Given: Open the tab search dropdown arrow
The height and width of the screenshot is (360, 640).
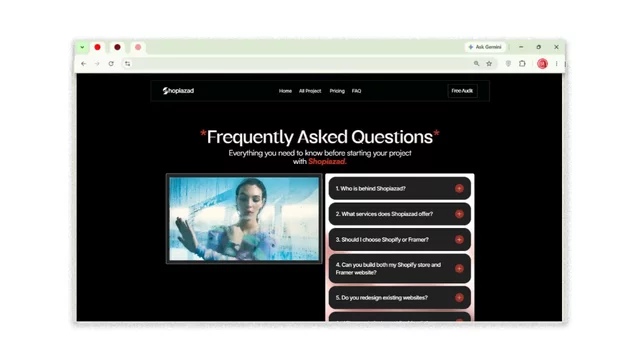Looking at the screenshot, I should (82, 47).
